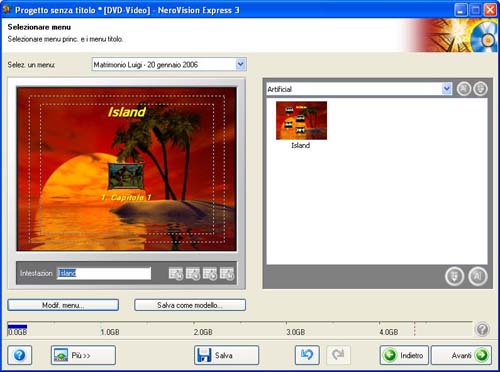The image size is (500, 372).
Task: Select the chapter thumbnail in the menu preview
Action: click(x=126, y=176)
